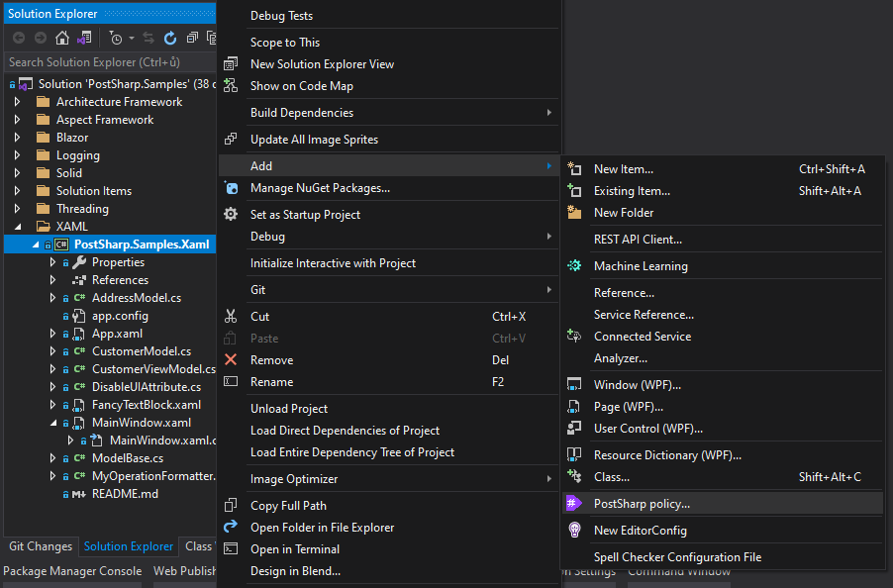Select the Solution Items folder
This screenshot has height=588, width=893.
click(x=94, y=191)
